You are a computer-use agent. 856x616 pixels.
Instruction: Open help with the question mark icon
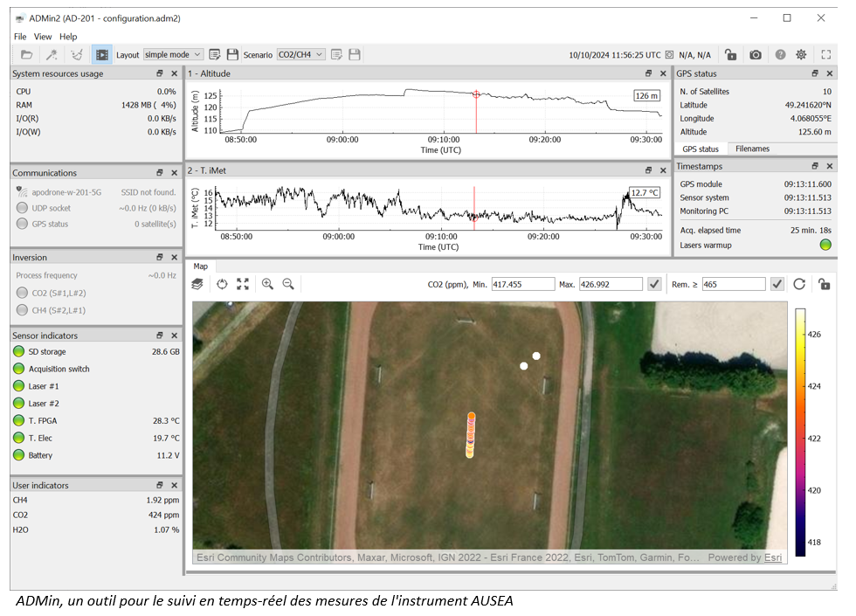tap(781, 54)
